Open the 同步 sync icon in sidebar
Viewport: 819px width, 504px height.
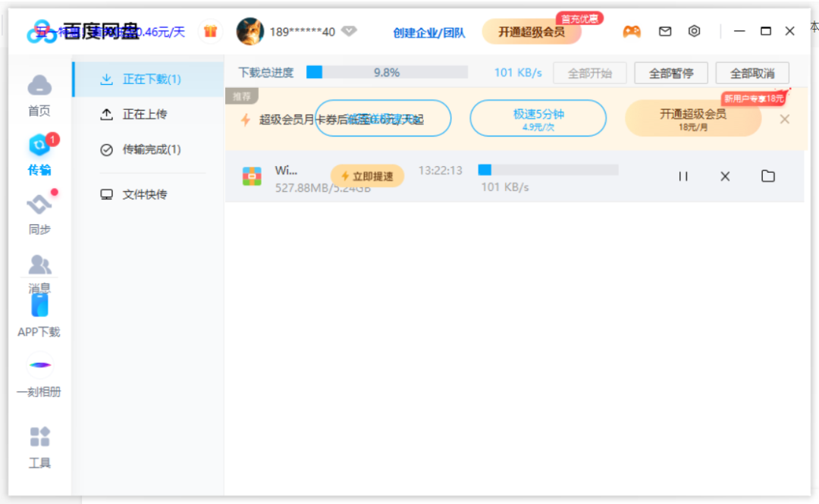tap(39, 205)
